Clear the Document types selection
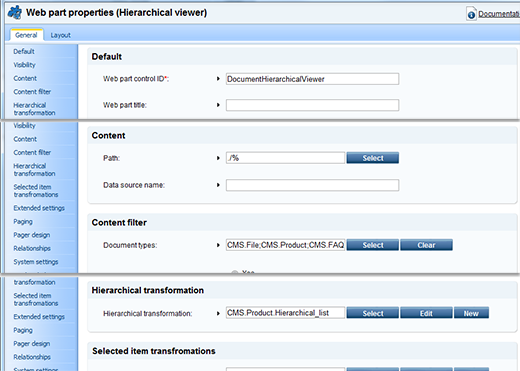The height and width of the screenshot is (371, 520). (426, 245)
